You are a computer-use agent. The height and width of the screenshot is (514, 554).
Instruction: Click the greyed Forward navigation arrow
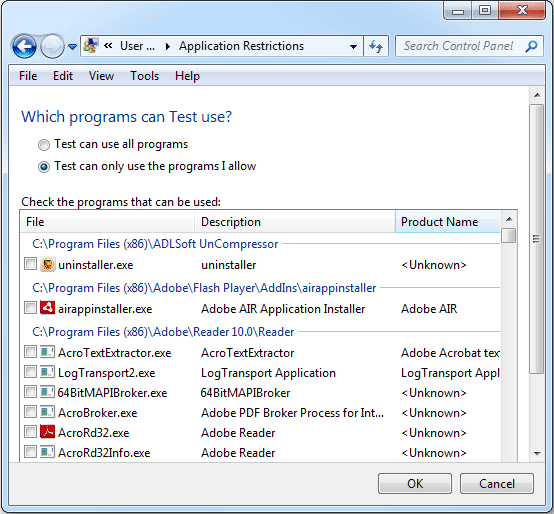tap(52, 46)
